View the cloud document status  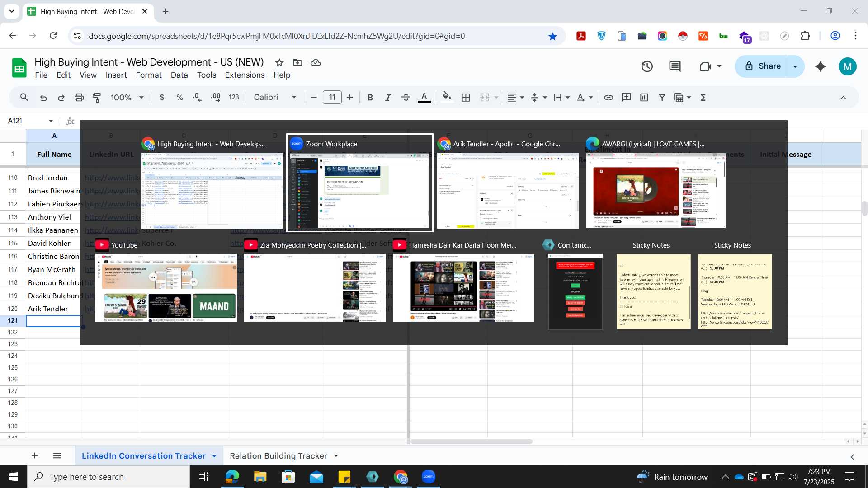point(316,62)
